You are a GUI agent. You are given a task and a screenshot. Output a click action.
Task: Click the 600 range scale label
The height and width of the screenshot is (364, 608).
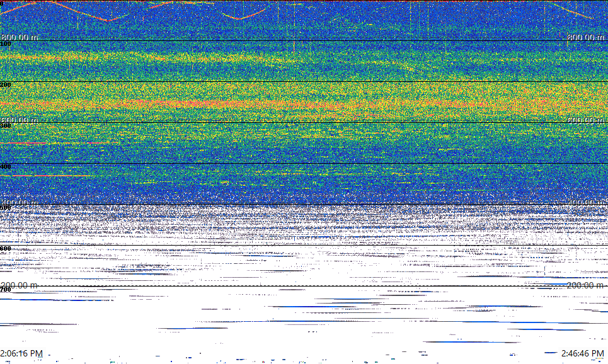point(6,249)
